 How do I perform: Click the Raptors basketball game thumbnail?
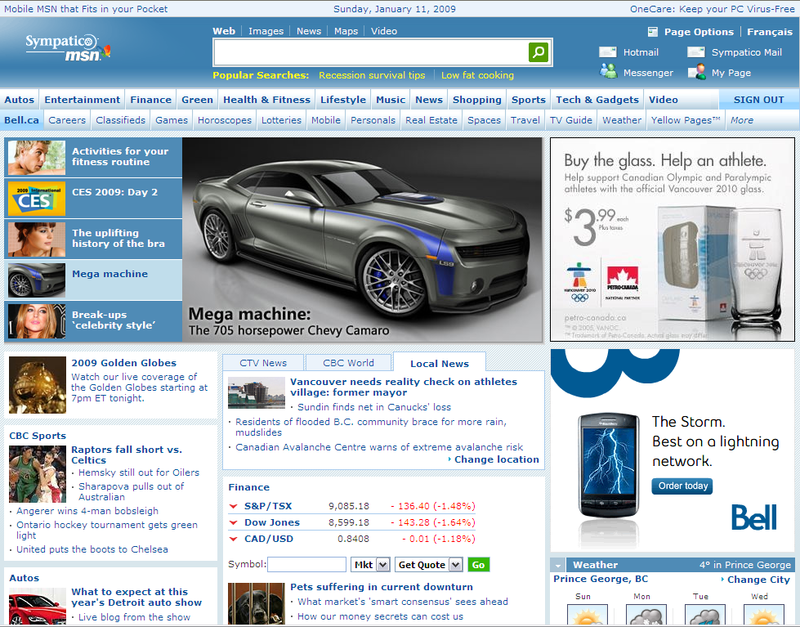pyautogui.click(x=37, y=474)
